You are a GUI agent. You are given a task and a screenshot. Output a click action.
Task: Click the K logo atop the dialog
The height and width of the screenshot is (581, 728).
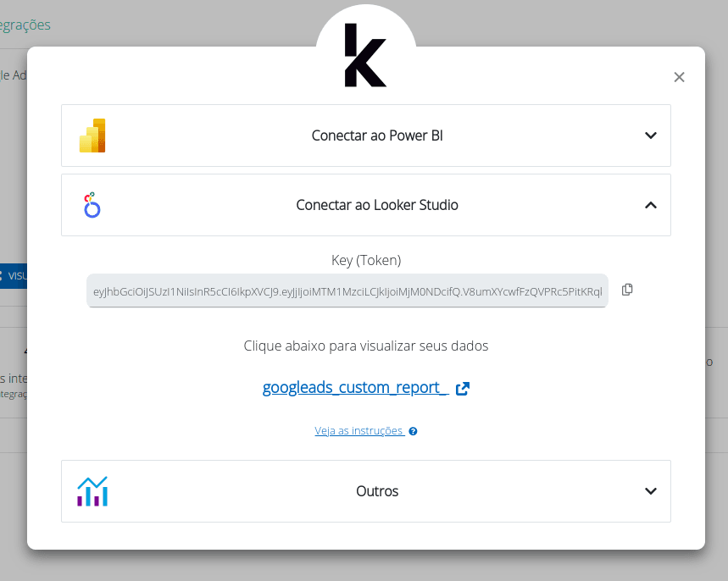pyautogui.click(x=365, y=56)
